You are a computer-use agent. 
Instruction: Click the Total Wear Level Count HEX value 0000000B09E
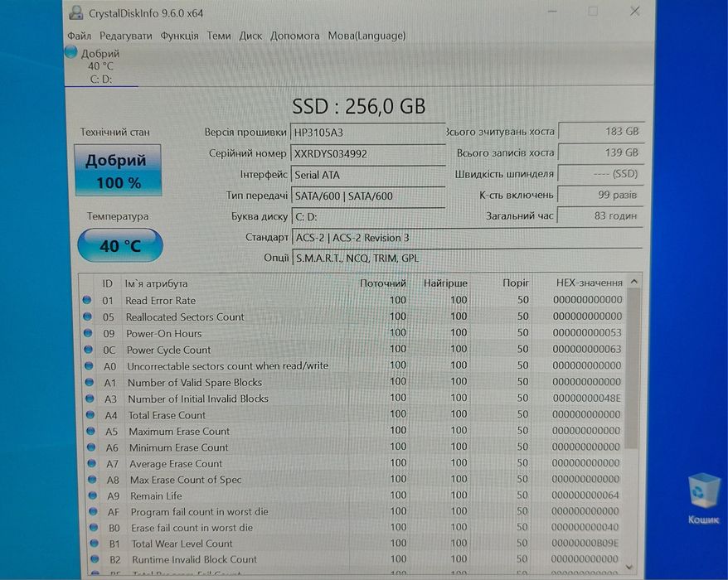[x=585, y=543]
